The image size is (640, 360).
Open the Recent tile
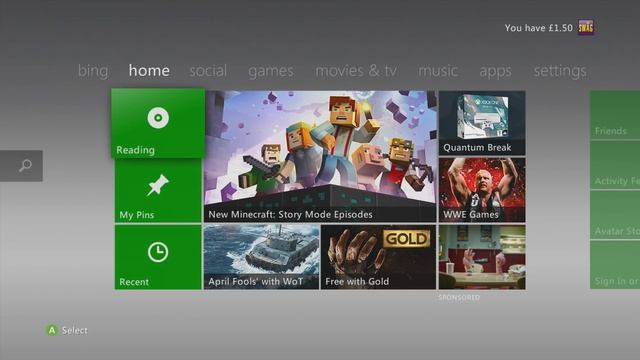pos(158,257)
